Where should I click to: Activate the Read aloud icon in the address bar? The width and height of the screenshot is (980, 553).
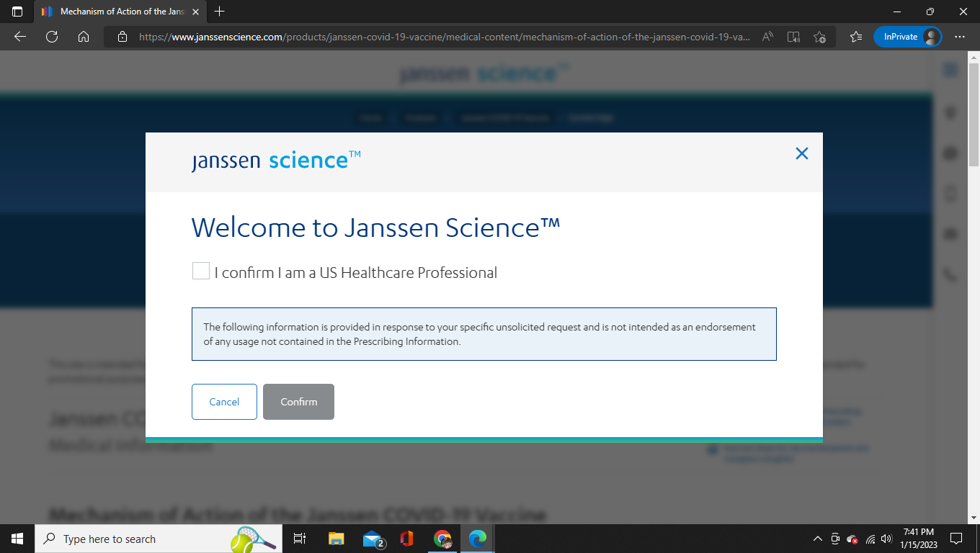(768, 37)
